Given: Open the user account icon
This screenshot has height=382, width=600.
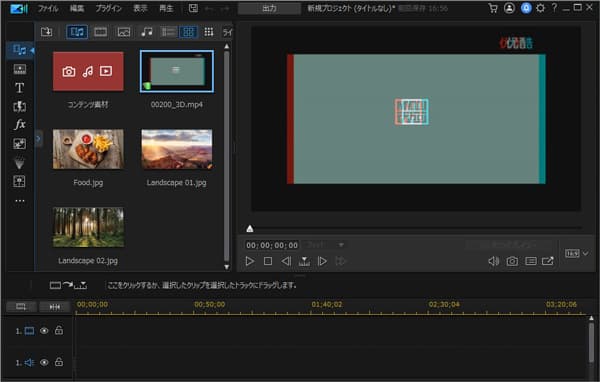Looking at the screenshot, I should (x=509, y=8).
